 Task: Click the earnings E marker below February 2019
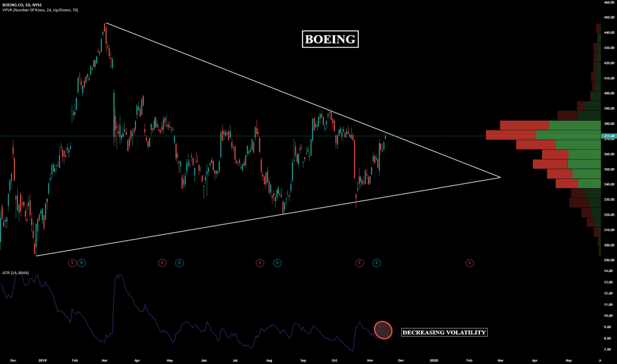coord(72,263)
